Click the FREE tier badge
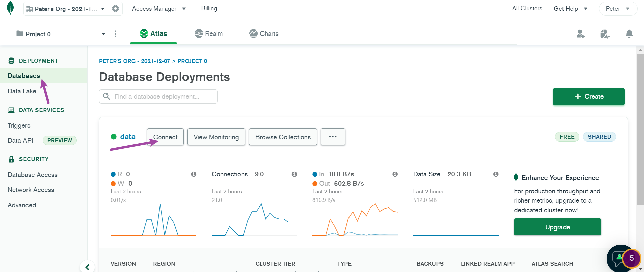644x272 pixels. (567, 137)
